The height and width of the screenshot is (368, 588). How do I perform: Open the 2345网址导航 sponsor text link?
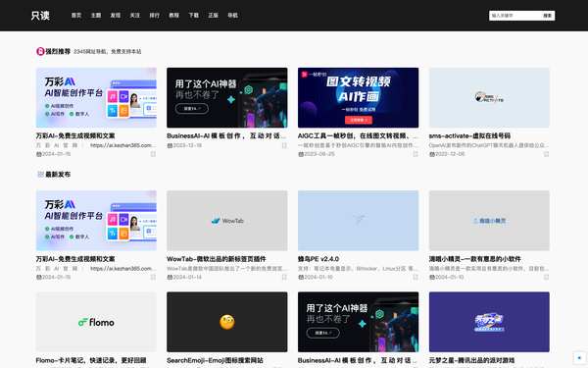click(x=107, y=52)
